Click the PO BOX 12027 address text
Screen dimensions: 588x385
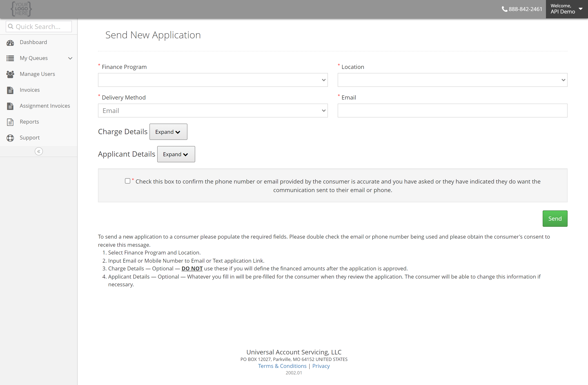[294, 359]
